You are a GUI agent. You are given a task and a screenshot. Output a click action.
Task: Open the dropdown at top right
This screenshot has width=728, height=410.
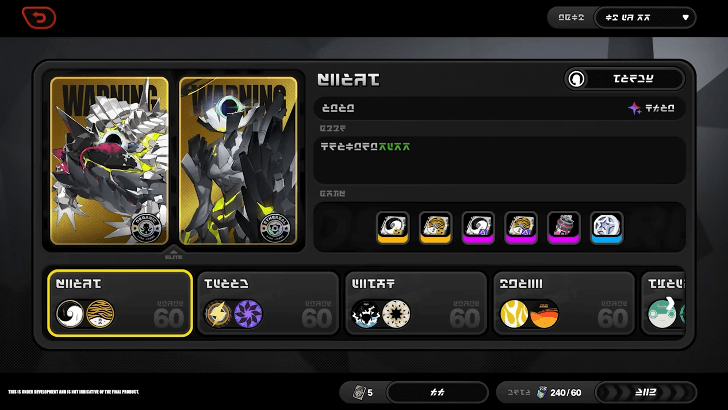[x=645, y=18]
